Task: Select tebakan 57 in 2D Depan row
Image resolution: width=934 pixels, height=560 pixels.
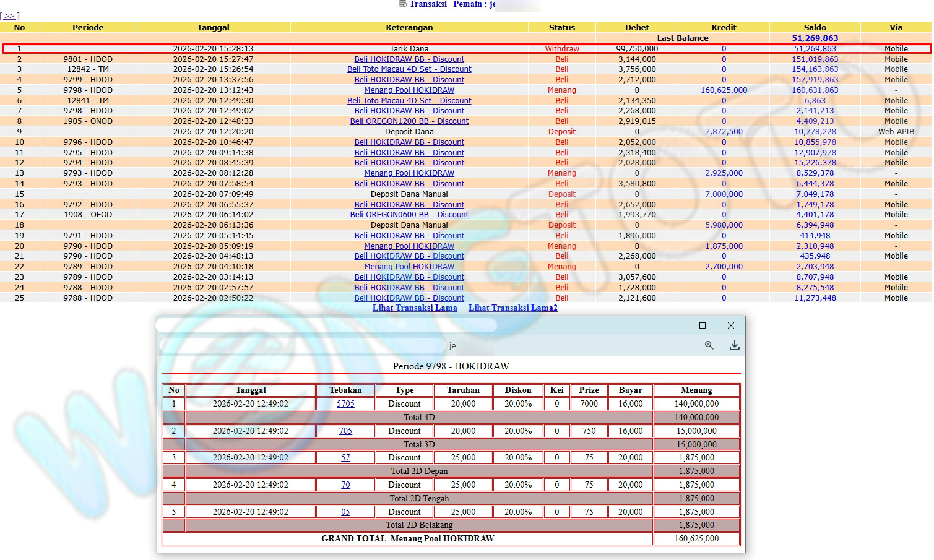Action: click(345, 458)
